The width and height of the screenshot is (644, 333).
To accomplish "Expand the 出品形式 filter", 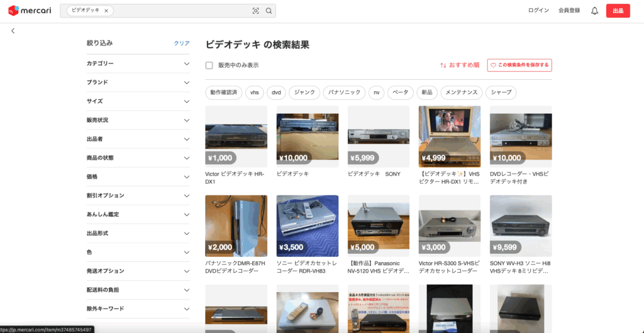I will click(138, 233).
